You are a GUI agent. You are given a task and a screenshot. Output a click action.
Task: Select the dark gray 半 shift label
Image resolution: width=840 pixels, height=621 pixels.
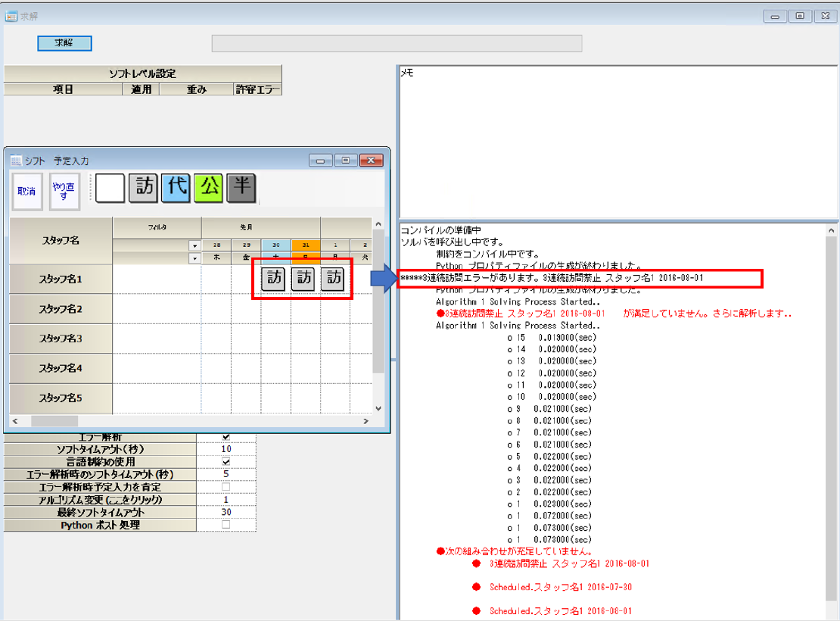point(241,189)
